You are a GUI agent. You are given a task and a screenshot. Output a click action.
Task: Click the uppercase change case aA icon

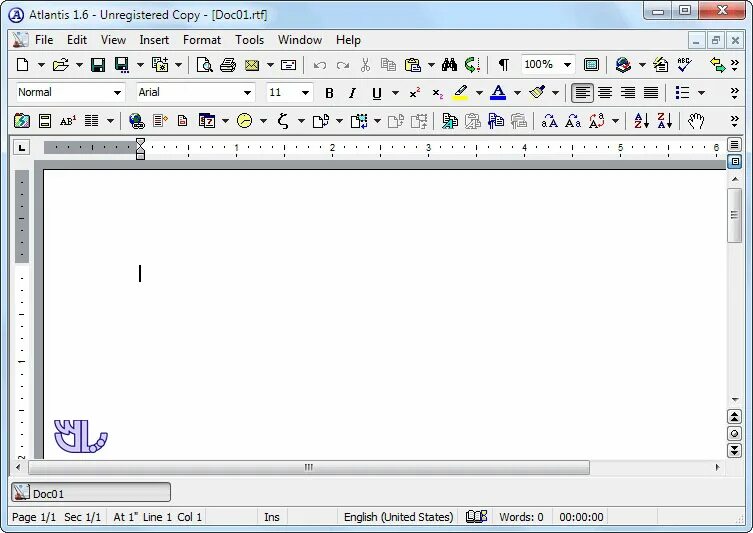pos(549,121)
